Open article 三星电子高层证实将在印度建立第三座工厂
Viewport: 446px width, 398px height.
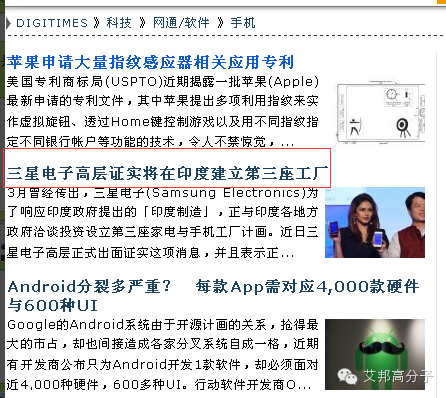(x=168, y=173)
